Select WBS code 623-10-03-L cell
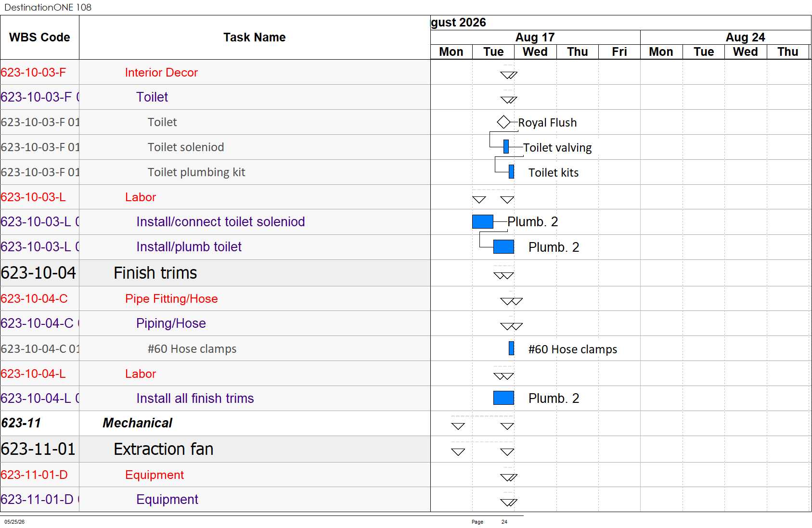 39,197
